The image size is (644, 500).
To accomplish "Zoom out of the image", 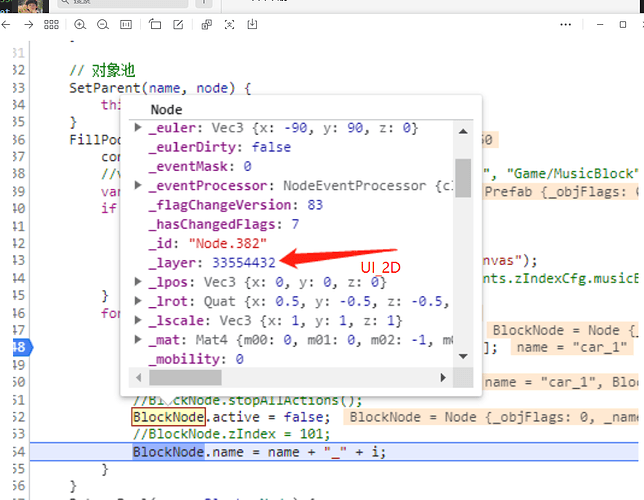I will click(103, 25).
